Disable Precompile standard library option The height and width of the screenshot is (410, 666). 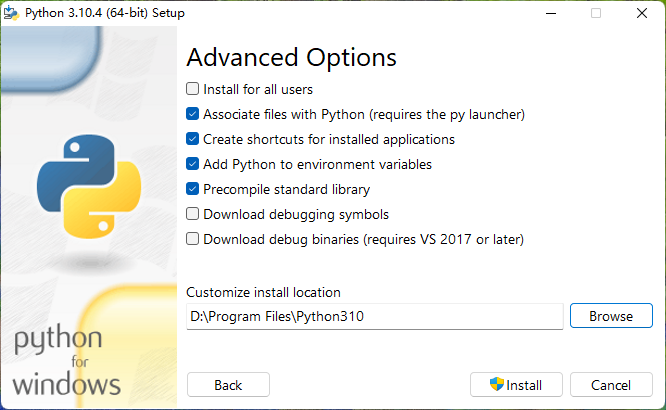pos(192,189)
